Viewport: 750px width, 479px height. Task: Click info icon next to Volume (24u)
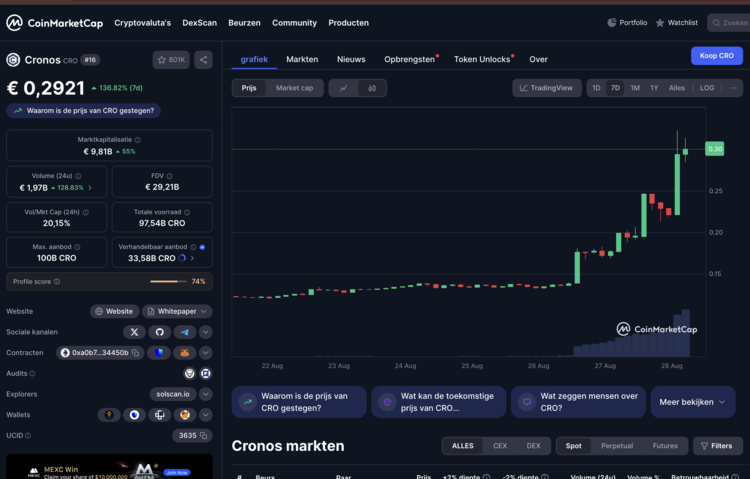tap(78, 176)
